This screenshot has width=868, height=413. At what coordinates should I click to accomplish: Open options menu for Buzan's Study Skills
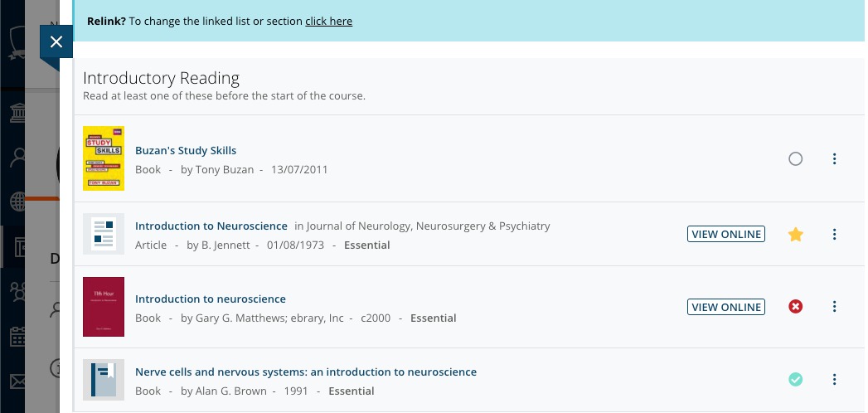(x=835, y=158)
